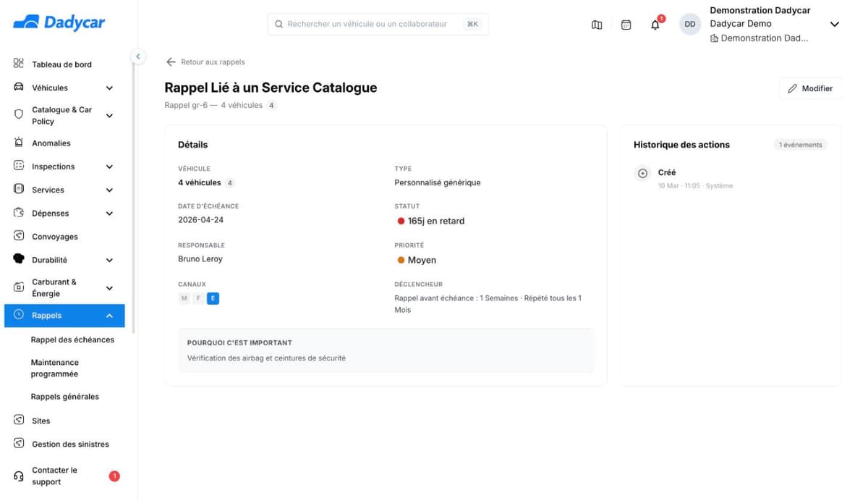Click the Créé event plus icon
Image resolution: width=868 pixels, height=501 pixels.
click(642, 173)
